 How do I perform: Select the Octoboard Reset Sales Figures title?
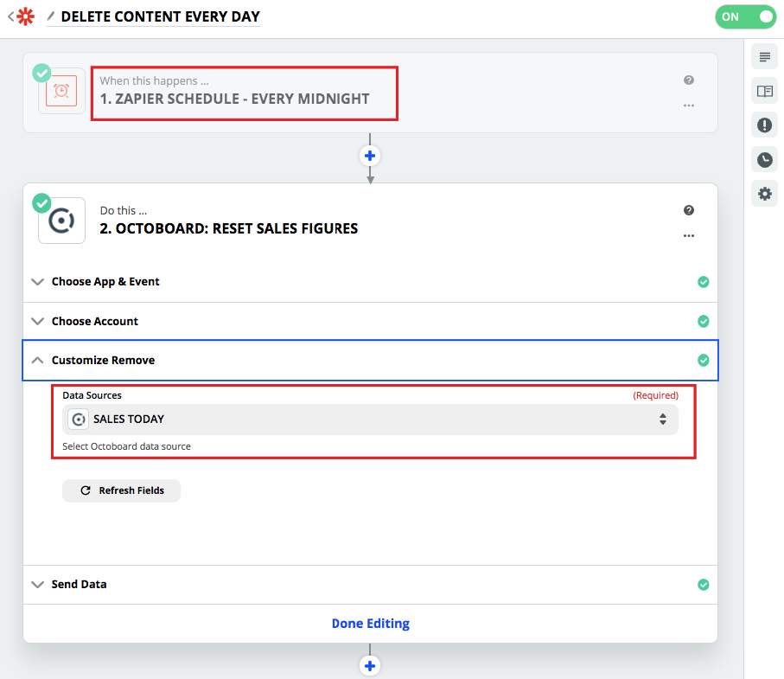click(x=228, y=228)
